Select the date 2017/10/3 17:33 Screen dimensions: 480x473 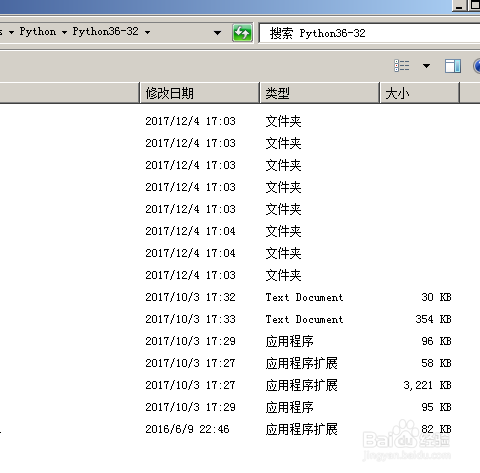click(190, 319)
